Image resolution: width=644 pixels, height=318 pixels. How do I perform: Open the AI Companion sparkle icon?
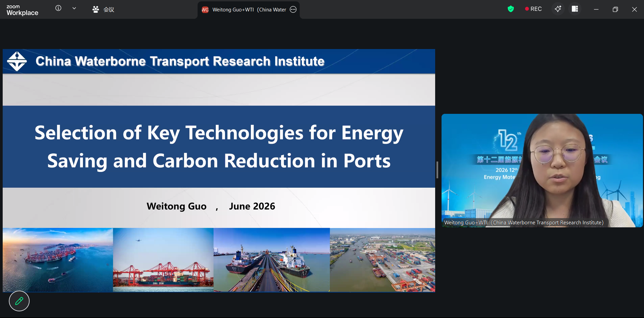coord(558,9)
